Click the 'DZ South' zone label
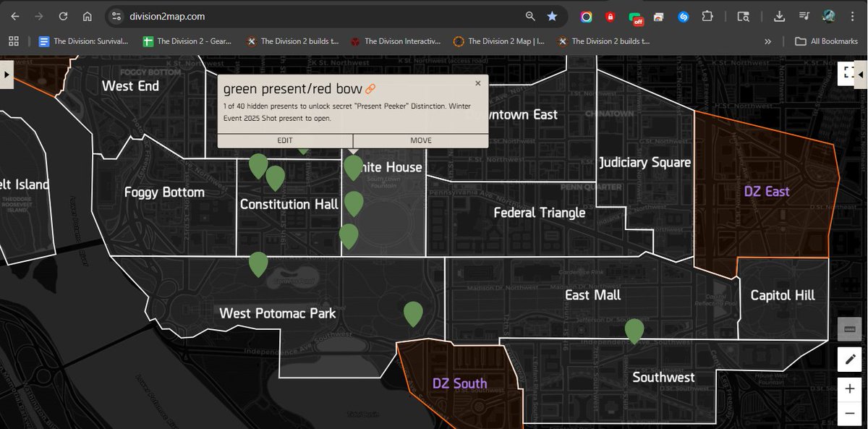The width and height of the screenshot is (868, 429). (x=459, y=383)
